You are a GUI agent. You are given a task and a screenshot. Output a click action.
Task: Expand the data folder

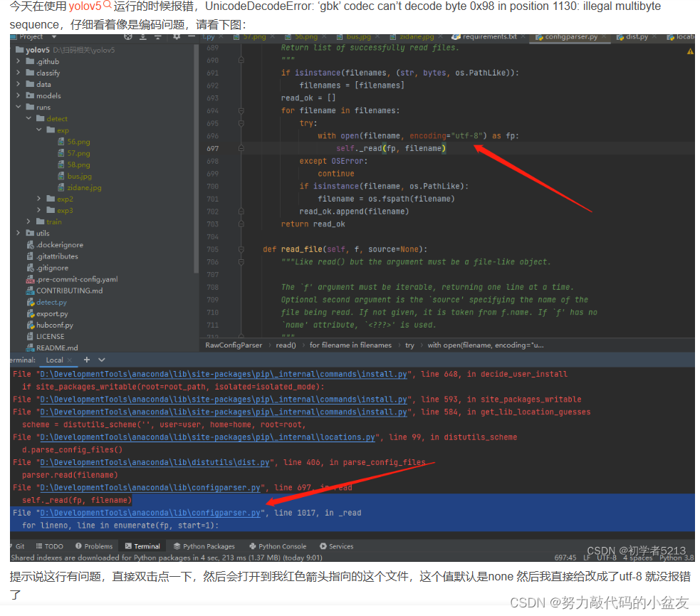pyautogui.click(x=18, y=84)
